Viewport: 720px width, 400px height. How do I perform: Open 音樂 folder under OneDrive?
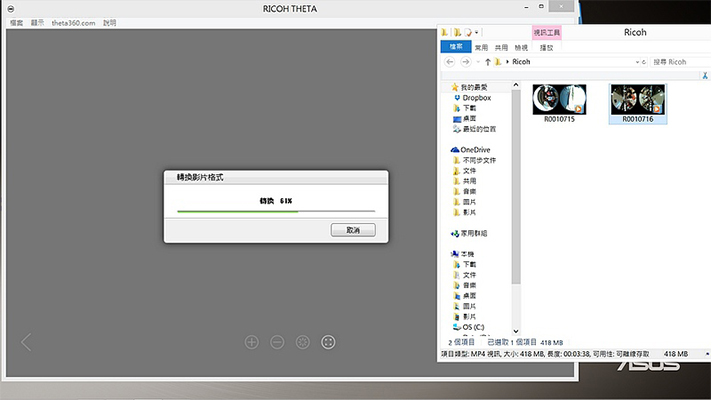click(469, 192)
